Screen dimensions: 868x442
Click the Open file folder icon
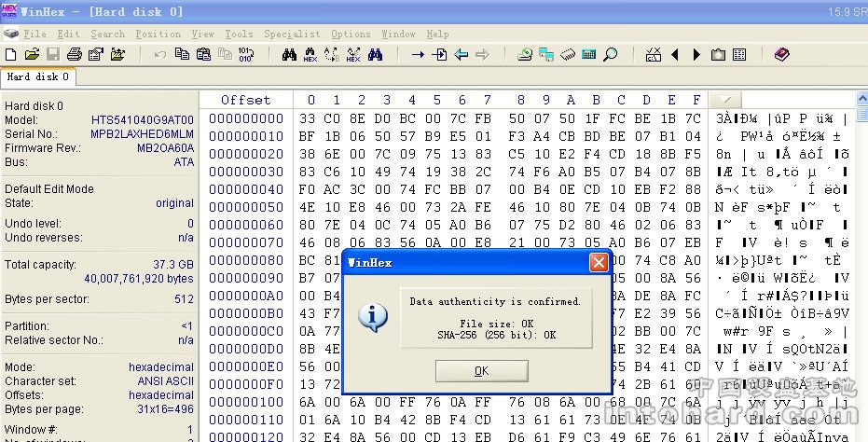click(x=32, y=55)
